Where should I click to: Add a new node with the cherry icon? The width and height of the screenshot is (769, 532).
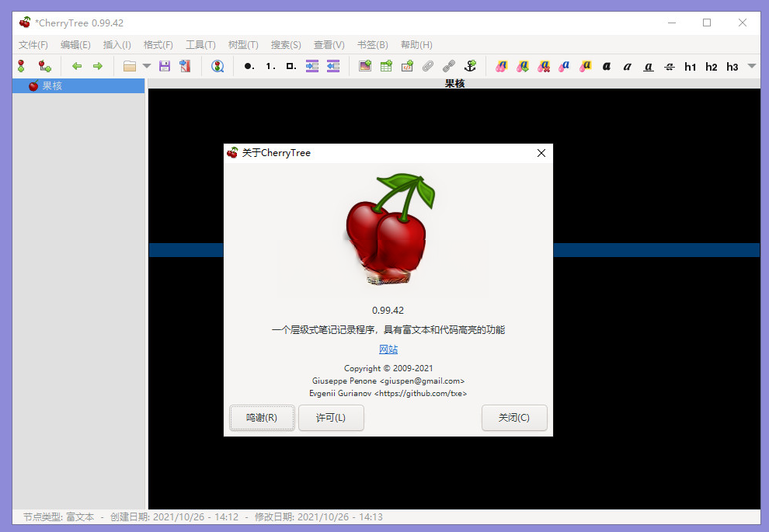pos(21,67)
